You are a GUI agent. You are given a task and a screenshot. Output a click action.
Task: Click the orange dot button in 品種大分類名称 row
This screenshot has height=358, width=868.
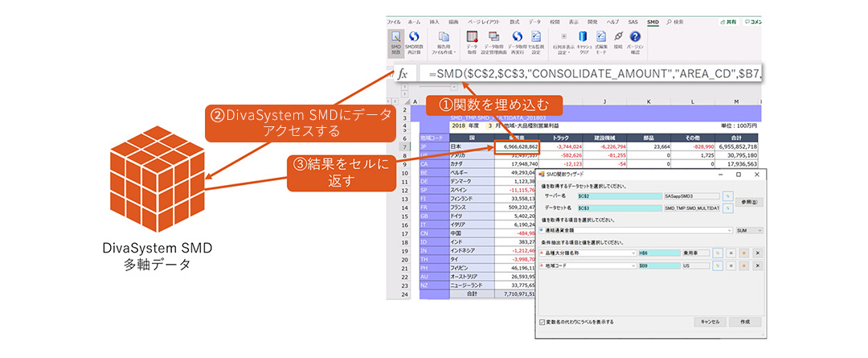pos(744,253)
